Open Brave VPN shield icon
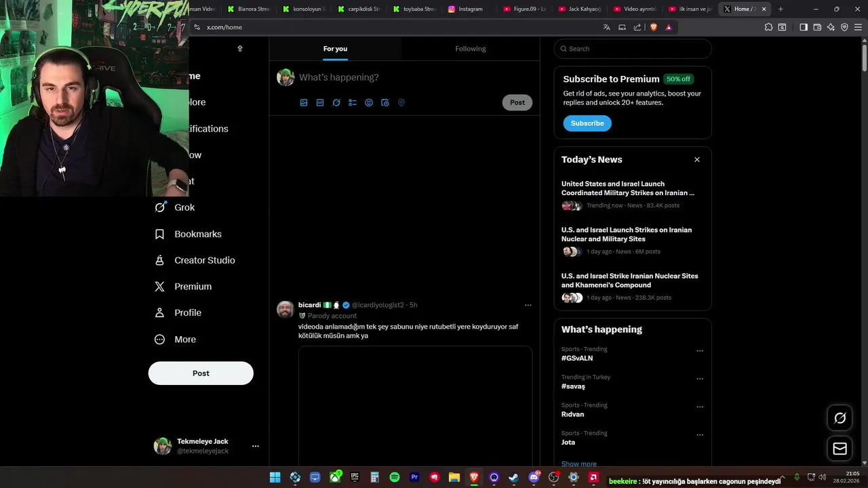This screenshot has height=488, width=868. (x=844, y=27)
